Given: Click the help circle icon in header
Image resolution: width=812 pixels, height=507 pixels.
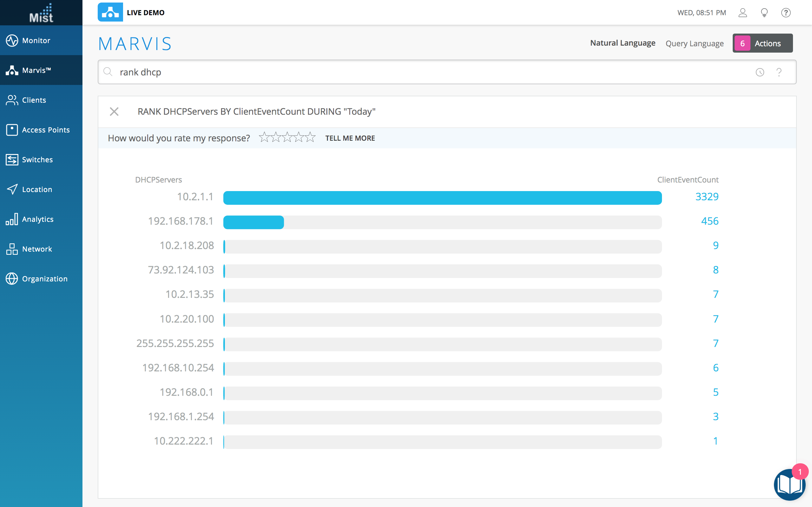Looking at the screenshot, I should pyautogui.click(x=786, y=13).
